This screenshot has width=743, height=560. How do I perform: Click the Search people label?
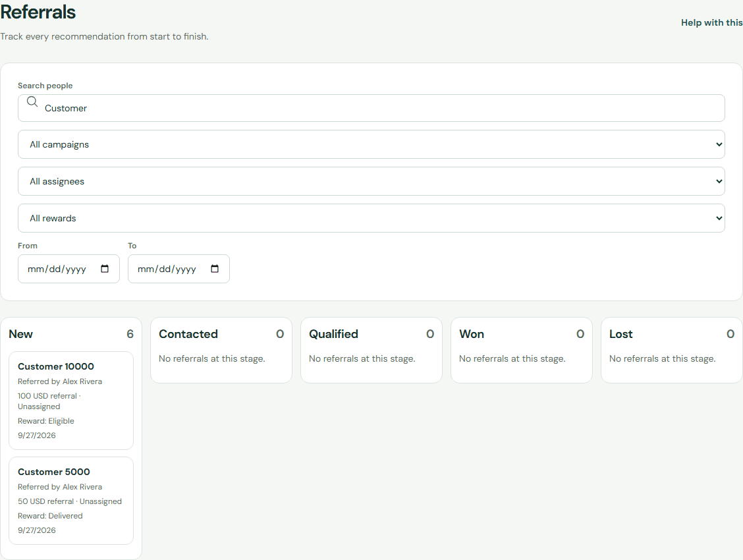(45, 86)
